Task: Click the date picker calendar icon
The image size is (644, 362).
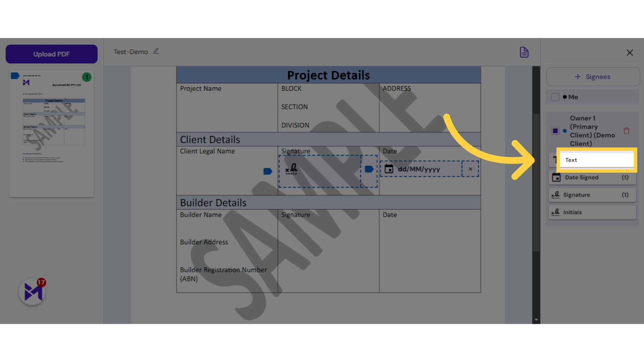Action: 388,169
